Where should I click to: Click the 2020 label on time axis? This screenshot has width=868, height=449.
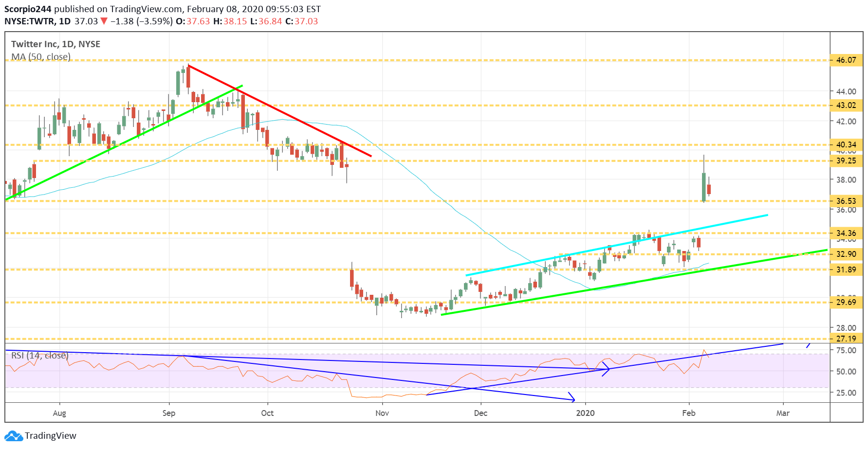(585, 413)
